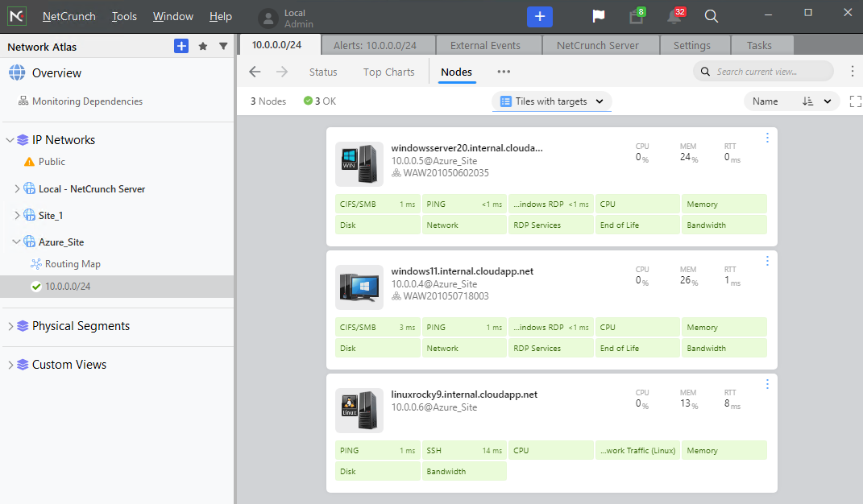Open the Routing Map item

[x=65, y=264]
